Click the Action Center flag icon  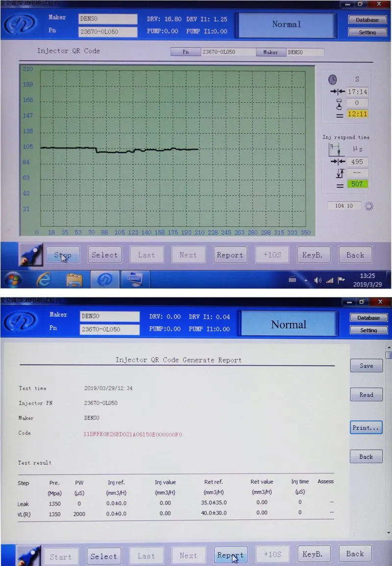(x=341, y=280)
